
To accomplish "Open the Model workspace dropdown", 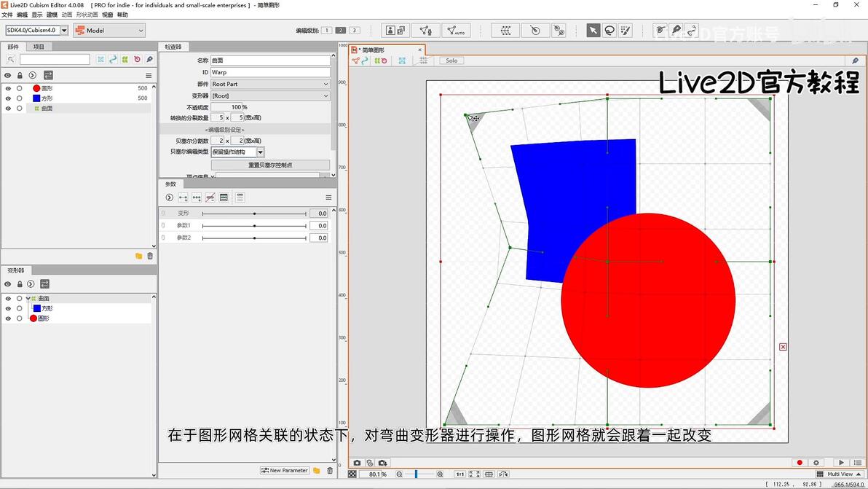I will 109,31.
